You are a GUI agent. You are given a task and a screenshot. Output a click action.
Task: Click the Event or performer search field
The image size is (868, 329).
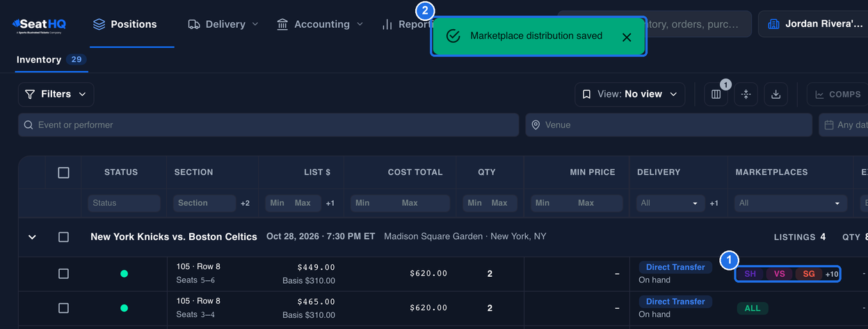268,125
